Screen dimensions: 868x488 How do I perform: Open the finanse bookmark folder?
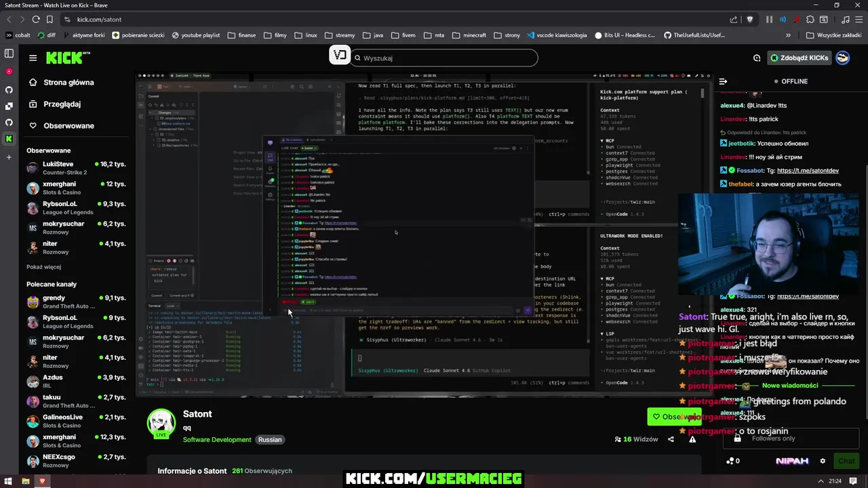[241, 35]
